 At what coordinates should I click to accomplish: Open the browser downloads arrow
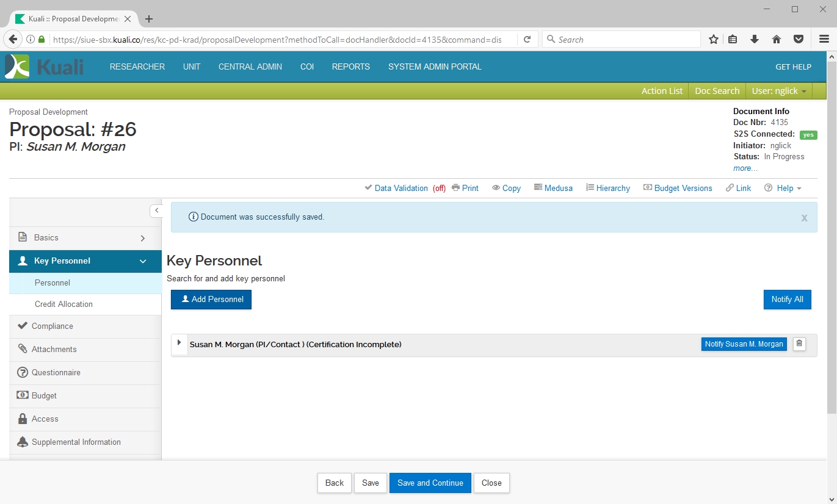click(x=755, y=40)
